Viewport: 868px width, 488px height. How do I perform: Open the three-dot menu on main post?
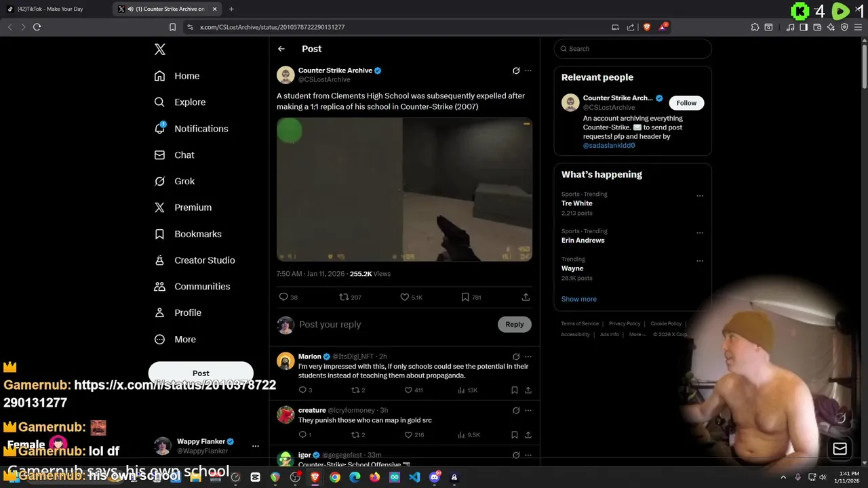click(x=528, y=70)
